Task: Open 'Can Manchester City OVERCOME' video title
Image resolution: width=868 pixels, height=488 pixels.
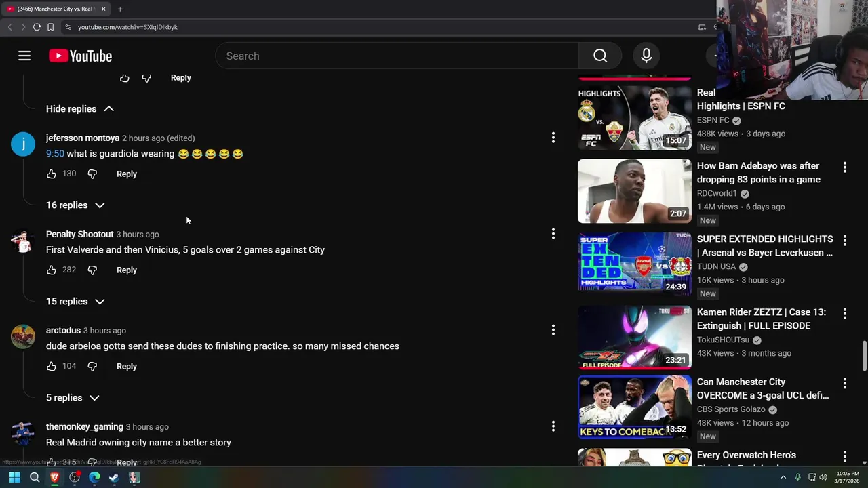Action: pos(763,388)
